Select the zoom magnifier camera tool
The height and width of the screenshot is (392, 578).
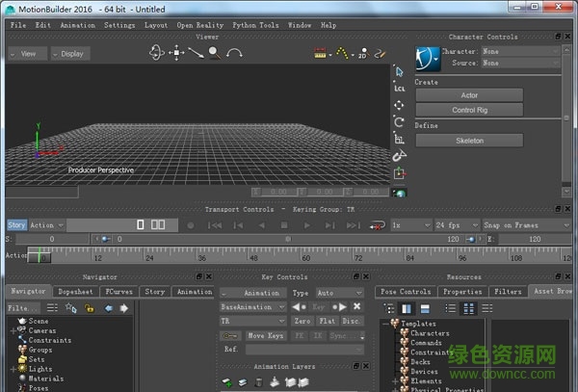pyautogui.click(x=213, y=53)
